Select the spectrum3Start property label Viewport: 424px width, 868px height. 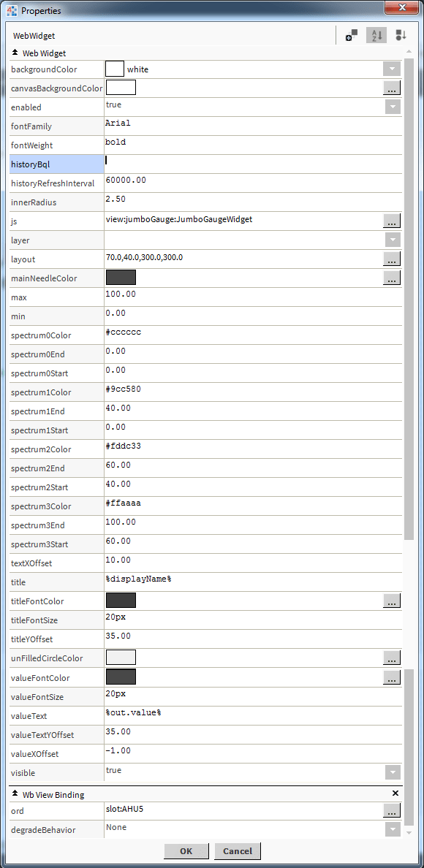(x=56, y=545)
